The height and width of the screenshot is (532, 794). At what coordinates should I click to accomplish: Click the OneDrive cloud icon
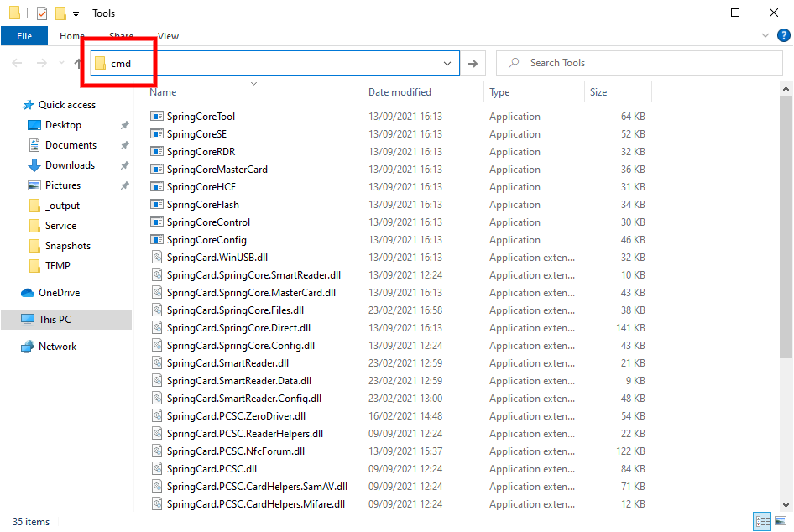point(28,293)
